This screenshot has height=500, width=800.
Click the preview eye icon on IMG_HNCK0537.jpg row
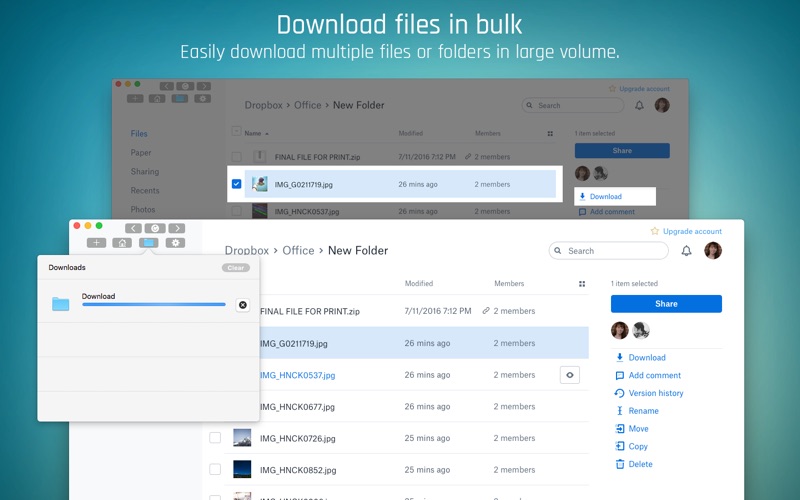570,375
